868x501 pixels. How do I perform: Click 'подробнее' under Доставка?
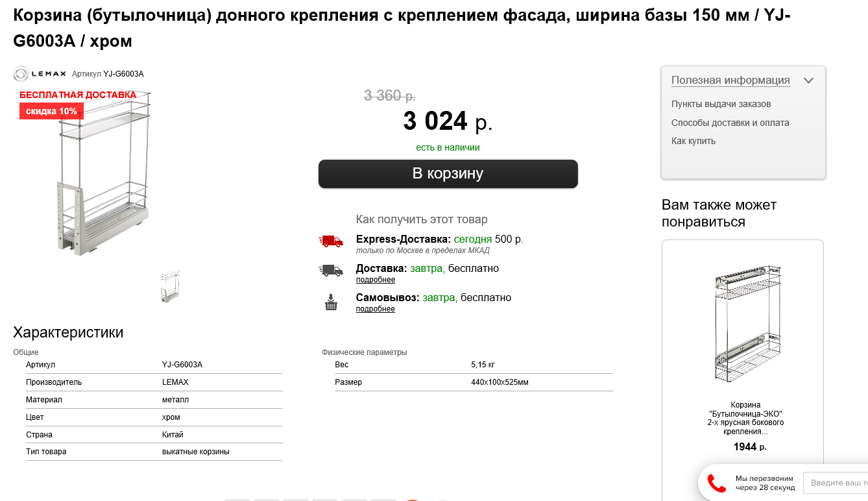point(375,280)
